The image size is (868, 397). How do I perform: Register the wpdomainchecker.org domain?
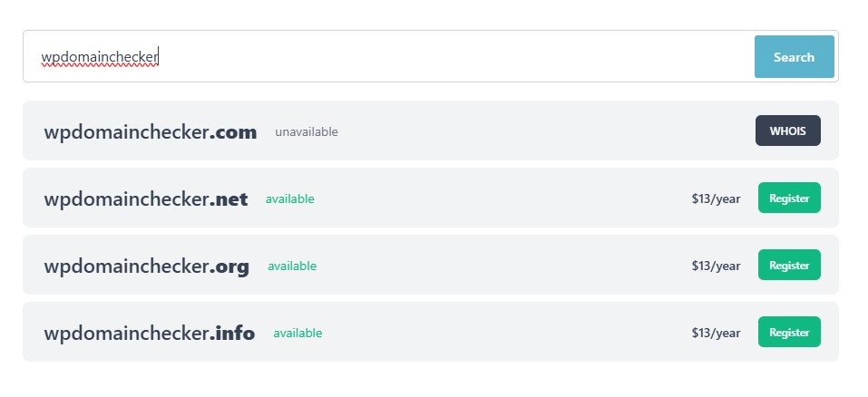(789, 265)
